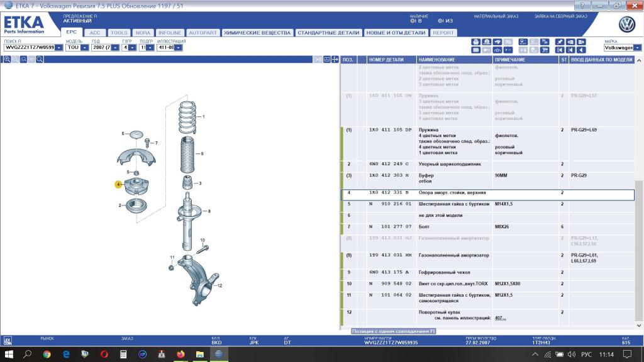
Task: Click the tree structure toolbar icon
Action: pyautogui.click(x=545, y=42)
